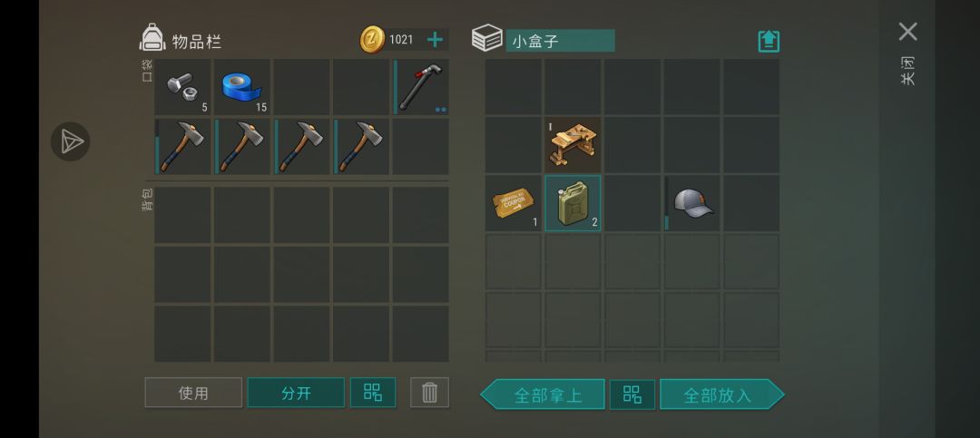Select the bolts and nuts item

point(182,87)
